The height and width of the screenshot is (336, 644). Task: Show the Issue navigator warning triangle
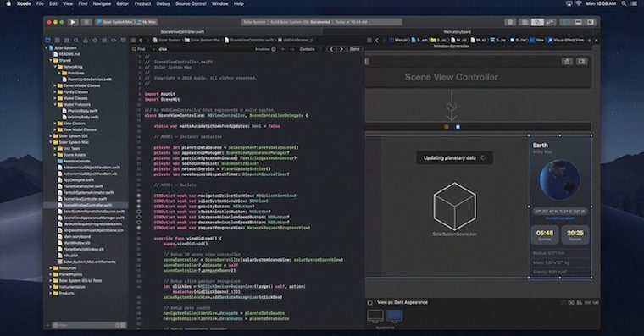[86, 41]
